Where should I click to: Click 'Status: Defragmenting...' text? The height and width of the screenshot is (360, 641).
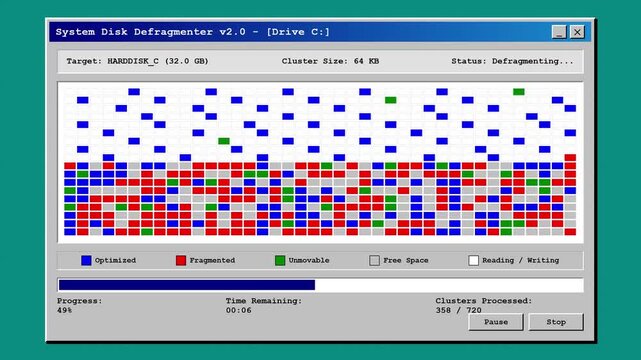(x=512, y=61)
